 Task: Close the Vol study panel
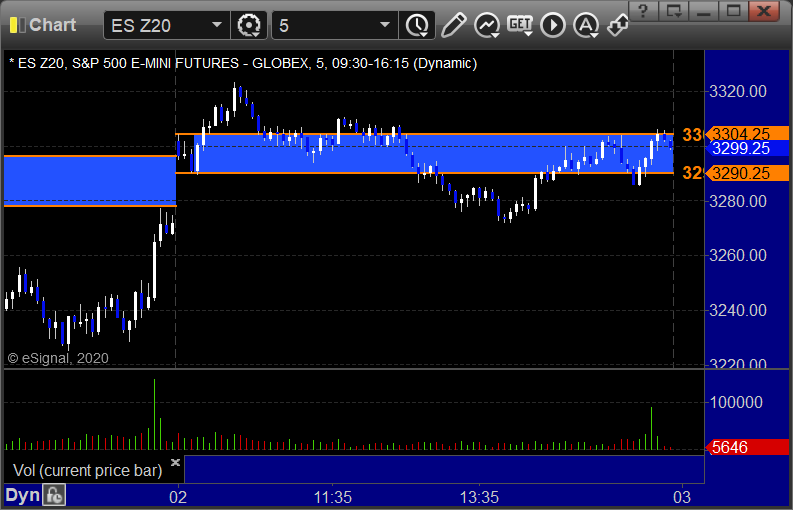pos(175,462)
